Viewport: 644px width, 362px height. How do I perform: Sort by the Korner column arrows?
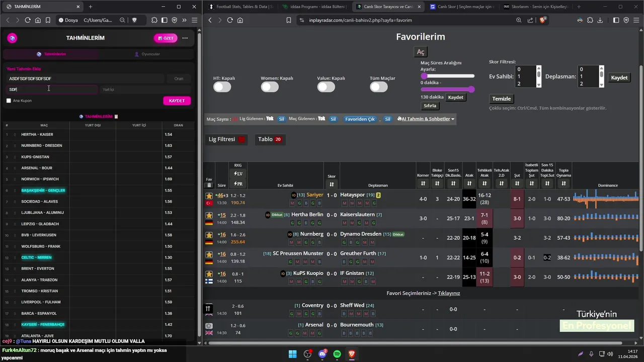coord(423,184)
